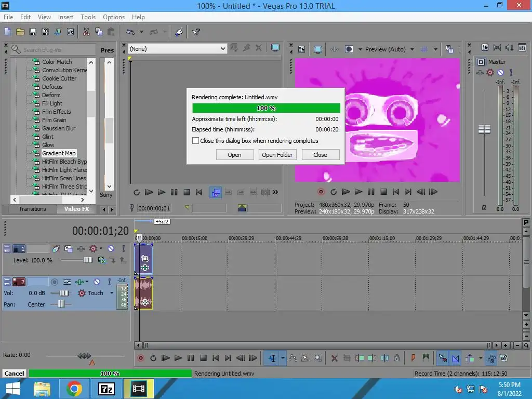This screenshot has height=399, width=532.
Task: Open the File menu
Action: click(8, 17)
